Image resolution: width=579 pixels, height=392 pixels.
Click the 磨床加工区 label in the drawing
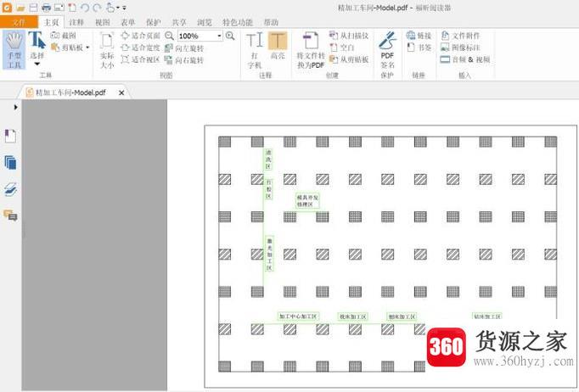(x=402, y=316)
